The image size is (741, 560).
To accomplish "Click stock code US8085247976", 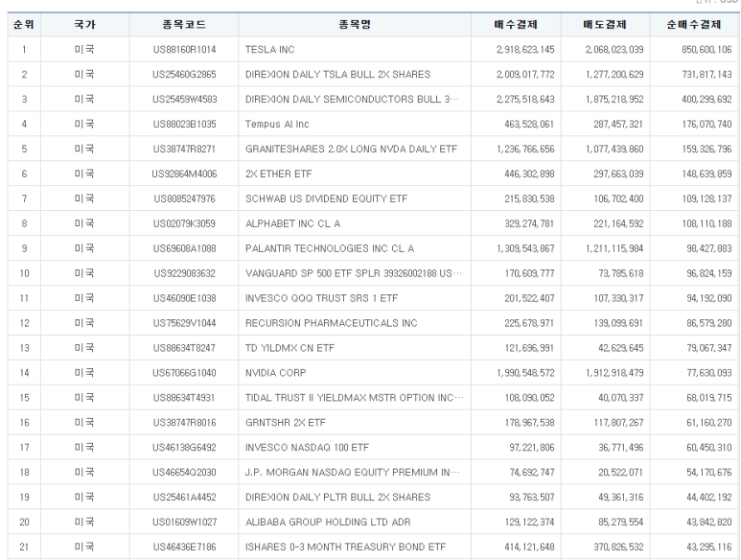I will [184, 198].
